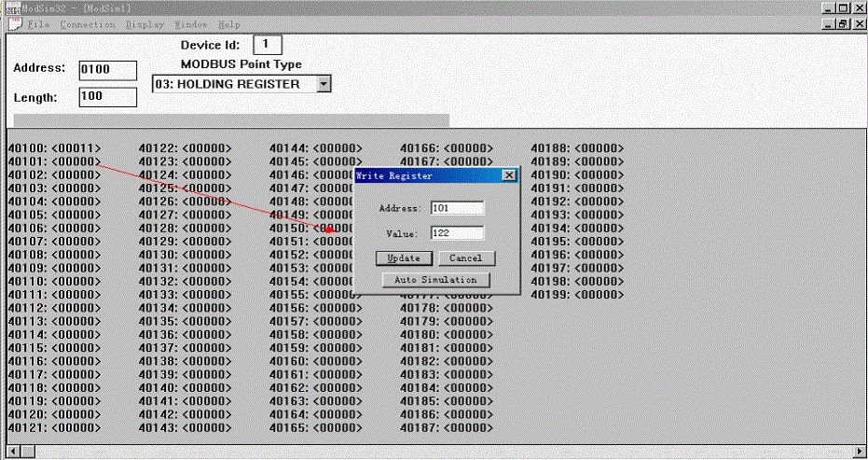Close the Write Register dialog with X
This screenshot has width=868, height=460.
pyautogui.click(x=508, y=175)
